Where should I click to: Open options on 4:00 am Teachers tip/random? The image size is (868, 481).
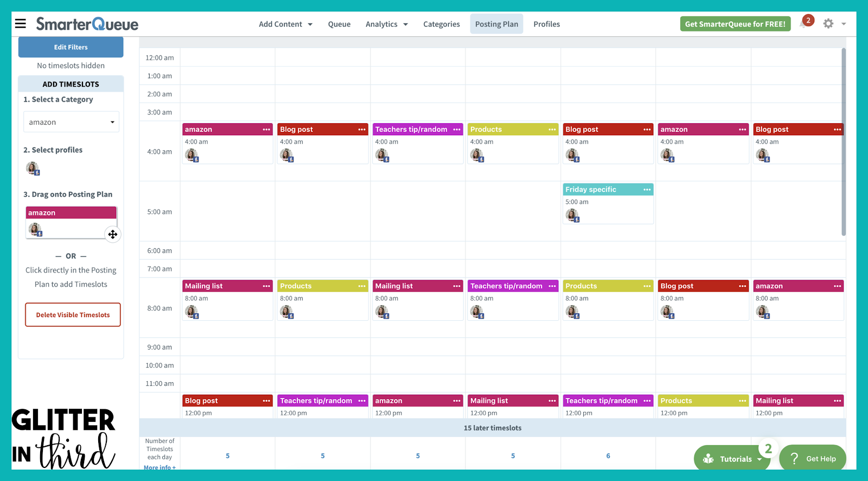456,130
